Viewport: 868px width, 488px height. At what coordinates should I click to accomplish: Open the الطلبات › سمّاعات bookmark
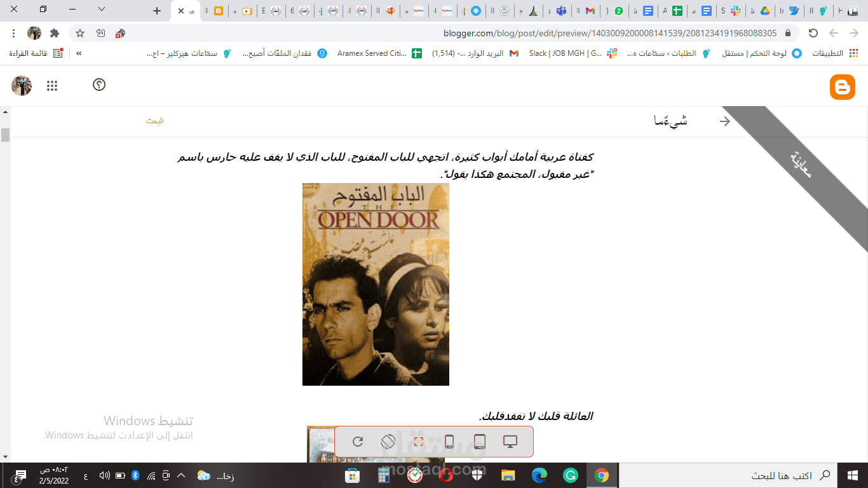[668, 53]
